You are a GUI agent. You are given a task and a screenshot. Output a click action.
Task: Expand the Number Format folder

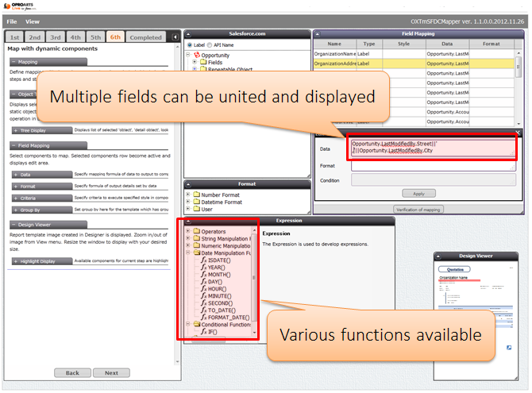188,195
